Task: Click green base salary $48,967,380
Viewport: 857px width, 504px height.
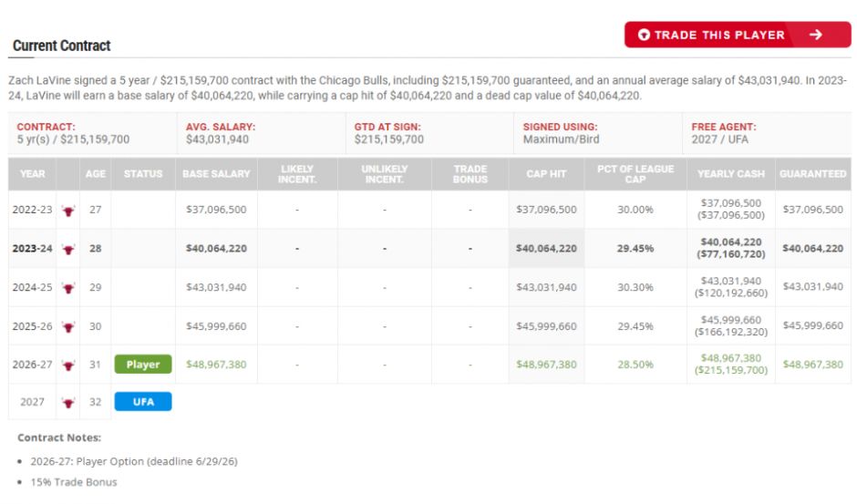Action: point(216,364)
